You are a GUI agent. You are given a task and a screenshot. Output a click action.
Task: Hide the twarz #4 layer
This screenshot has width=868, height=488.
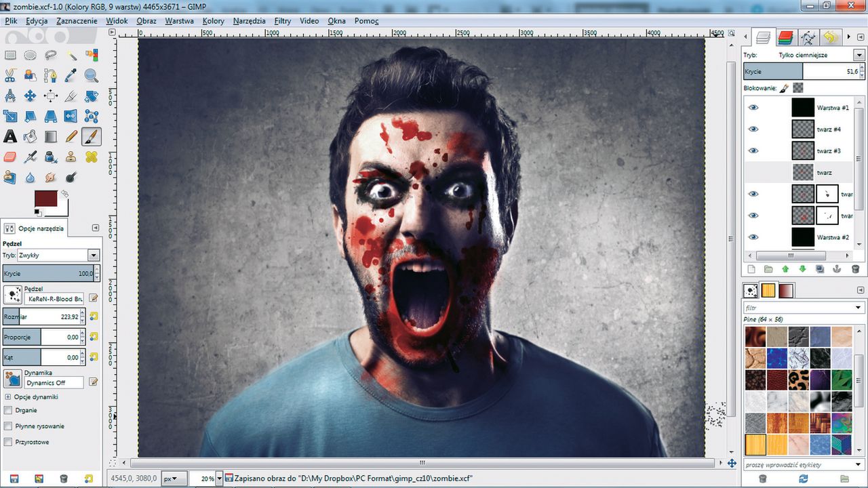point(753,129)
